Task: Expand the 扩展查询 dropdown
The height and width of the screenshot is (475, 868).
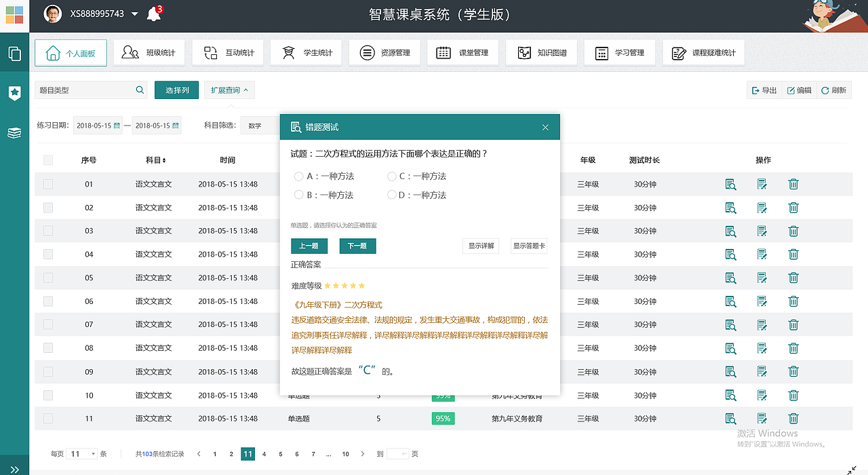Action: tap(230, 89)
